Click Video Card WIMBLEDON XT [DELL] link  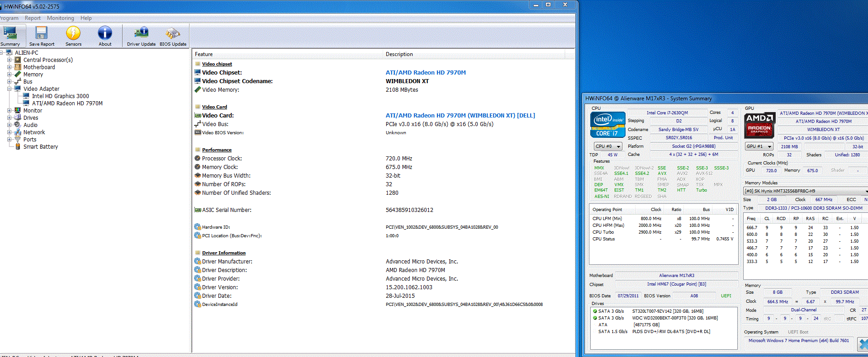point(460,116)
